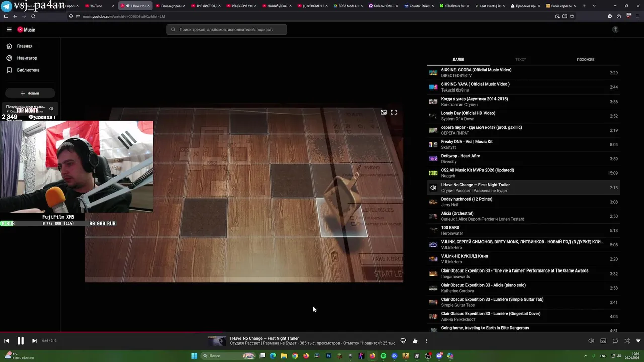Open the current song's more-options menu
This screenshot has height=362, width=644.
[x=426, y=341]
